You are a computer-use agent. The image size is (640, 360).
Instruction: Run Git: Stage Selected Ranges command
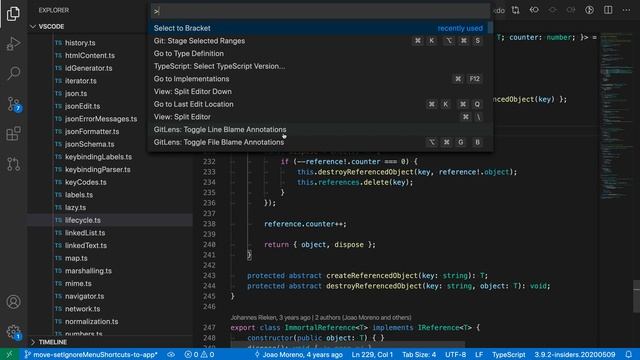(320, 41)
